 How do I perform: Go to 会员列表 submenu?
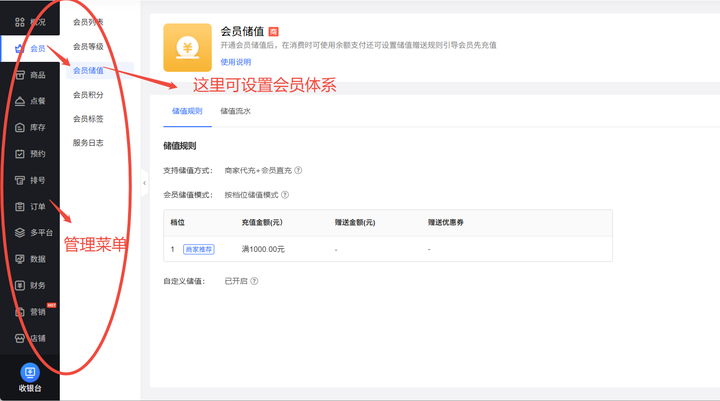click(88, 22)
